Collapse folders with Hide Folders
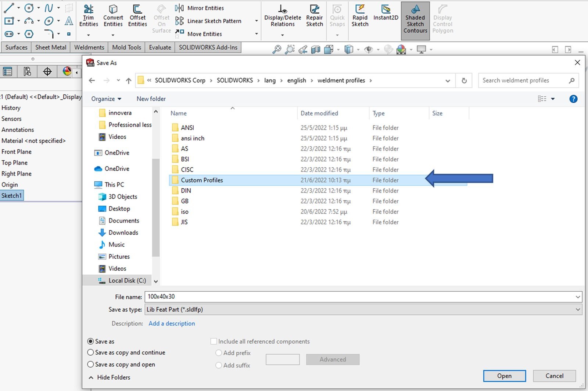 point(110,377)
